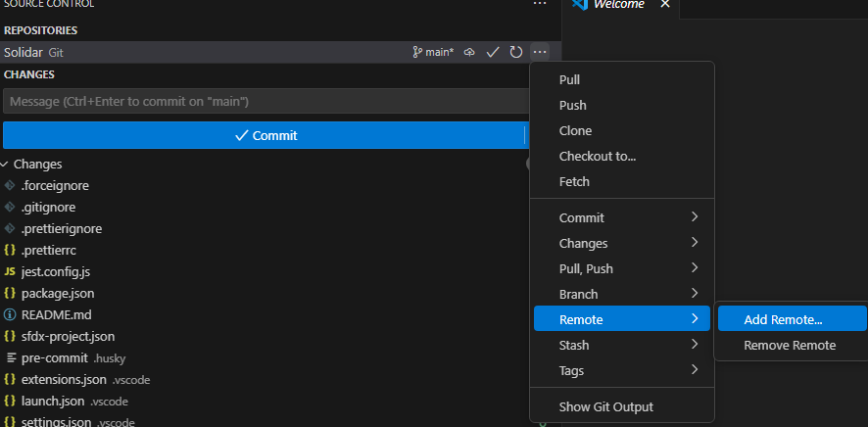Click the VS Code logo on Welcome tab
Image resolution: width=868 pixels, height=427 pixels.
579,4
